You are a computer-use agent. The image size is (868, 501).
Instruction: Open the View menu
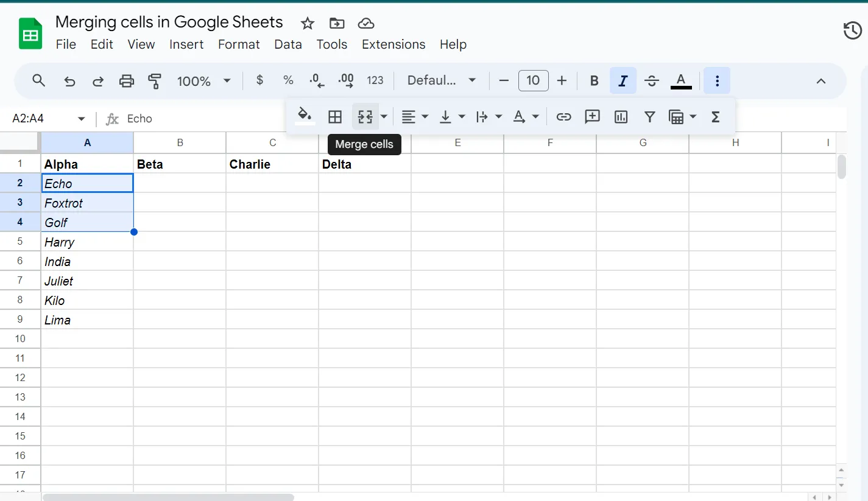pos(141,44)
